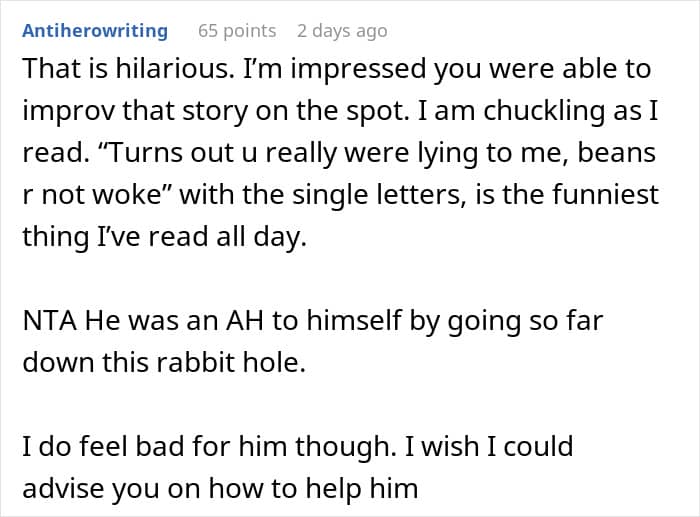Click the words 'r not woke' in the quote
Viewport: 700px width, 517px height.
91,195
